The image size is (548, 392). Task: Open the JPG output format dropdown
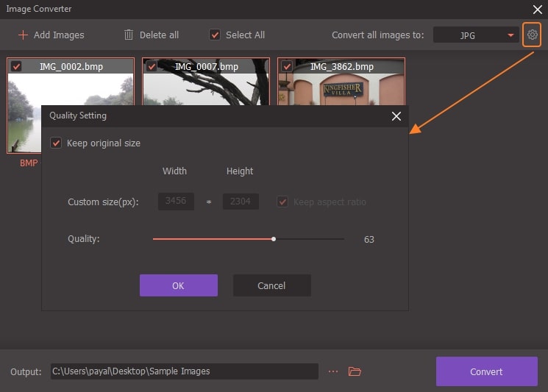475,35
